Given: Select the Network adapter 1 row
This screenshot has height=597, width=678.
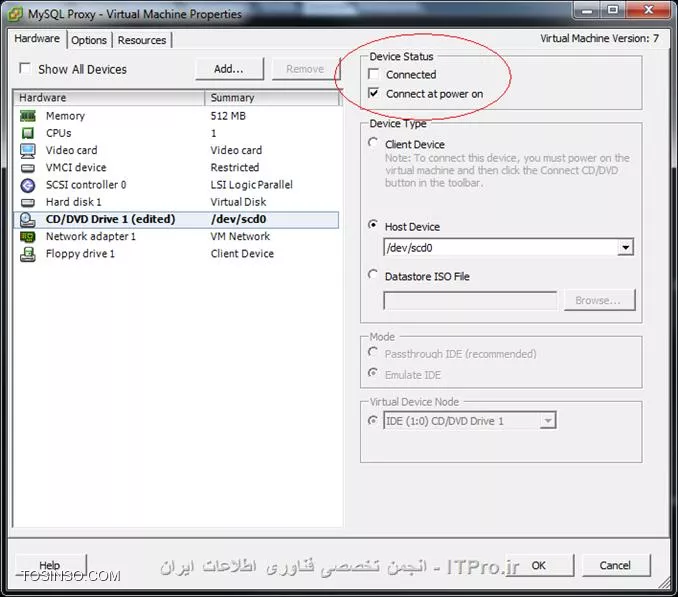Looking at the screenshot, I should pos(176,236).
